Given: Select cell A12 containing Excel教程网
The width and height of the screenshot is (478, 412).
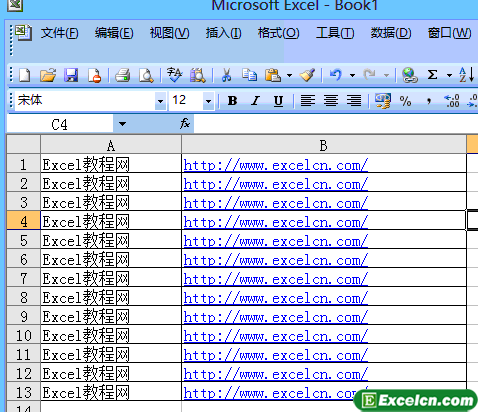Looking at the screenshot, I should (x=111, y=373).
